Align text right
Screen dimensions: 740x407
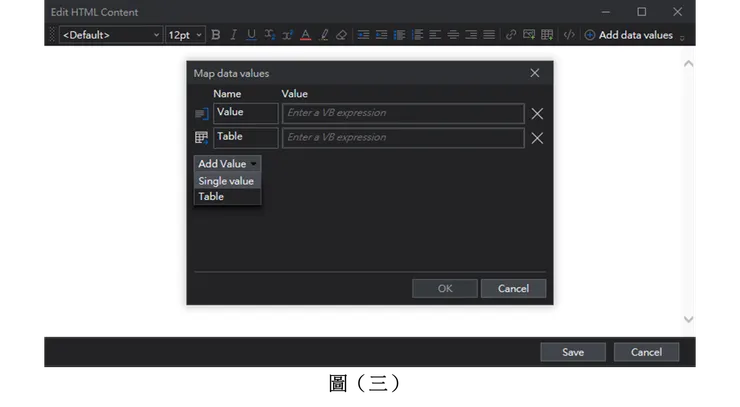pyautogui.click(x=471, y=35)
